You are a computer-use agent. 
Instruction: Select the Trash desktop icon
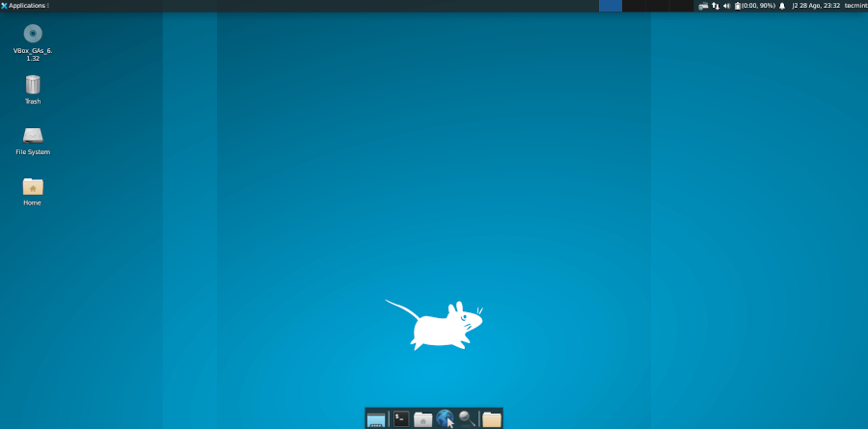[33, 85]
